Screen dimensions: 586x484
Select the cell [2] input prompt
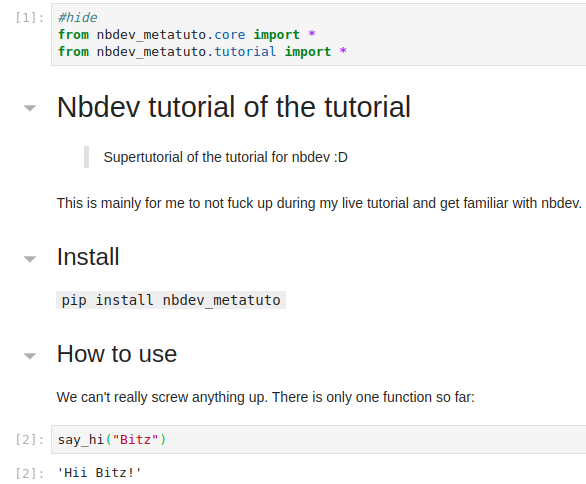tap(30, 440)
